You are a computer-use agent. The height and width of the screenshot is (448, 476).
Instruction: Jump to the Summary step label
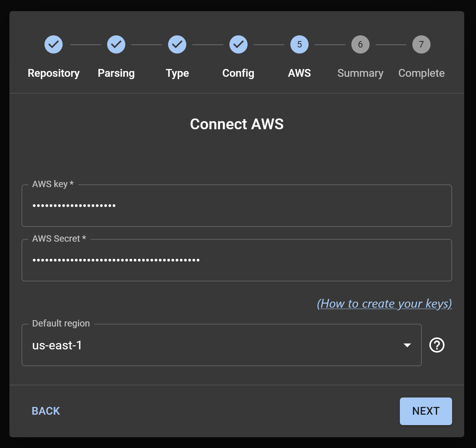click(x=360, y=73)
